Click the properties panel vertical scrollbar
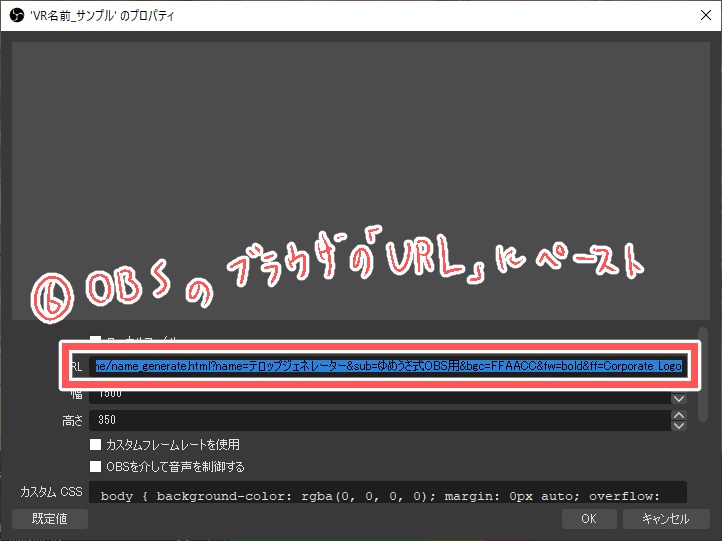722x541 pixels. (702, 374)
